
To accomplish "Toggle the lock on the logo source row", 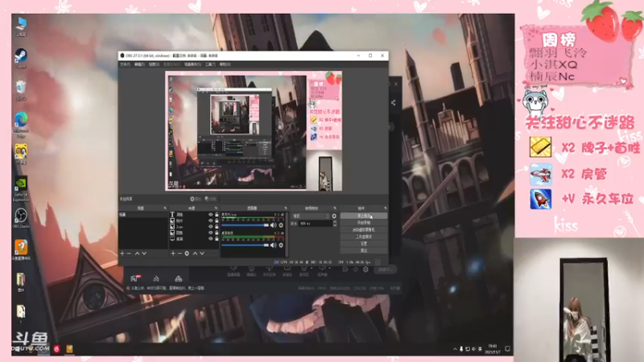I will point(217,227).
